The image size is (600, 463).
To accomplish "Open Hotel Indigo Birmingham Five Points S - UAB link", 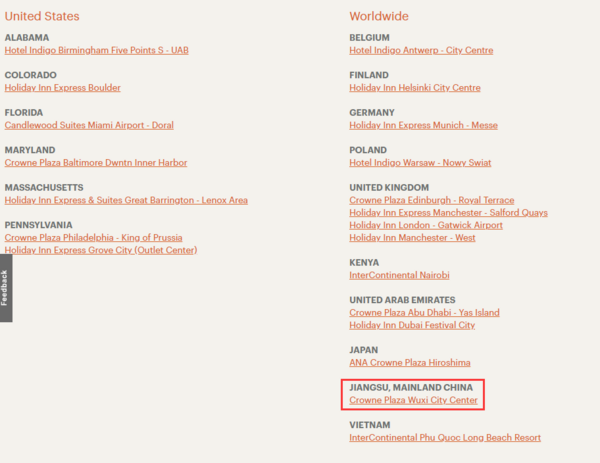I will (96, 50).
